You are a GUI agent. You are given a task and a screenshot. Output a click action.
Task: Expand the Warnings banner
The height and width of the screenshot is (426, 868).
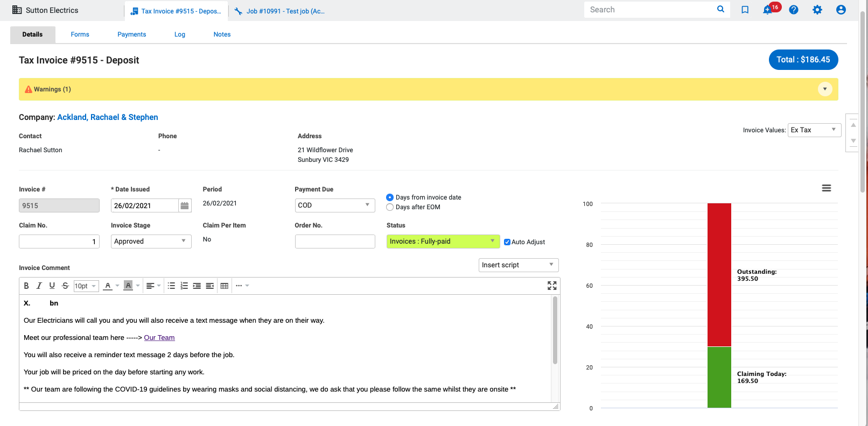(x=824, y=89)
